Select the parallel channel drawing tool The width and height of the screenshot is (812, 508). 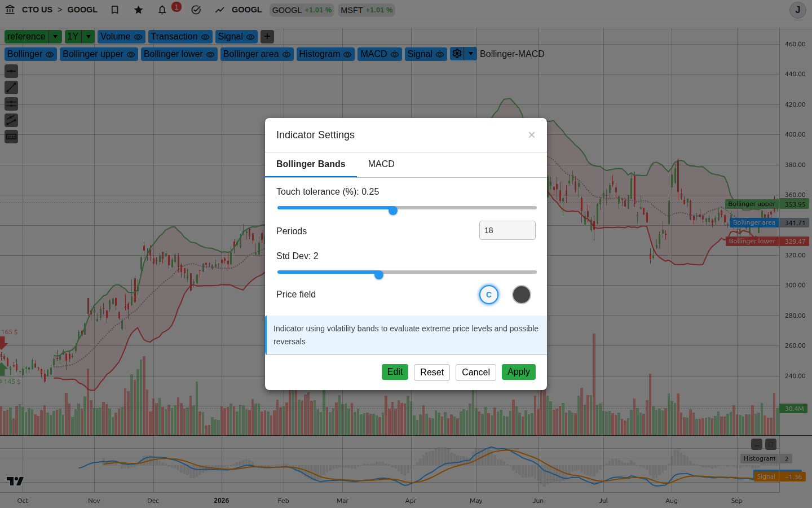coord(11,120)
